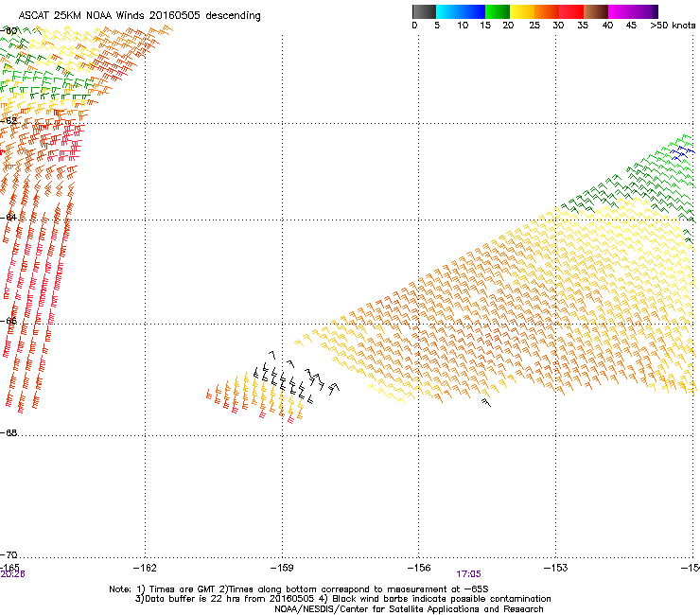Click the note line 'Times are GMT'
The image size is (700, 615).
(183, 589)
